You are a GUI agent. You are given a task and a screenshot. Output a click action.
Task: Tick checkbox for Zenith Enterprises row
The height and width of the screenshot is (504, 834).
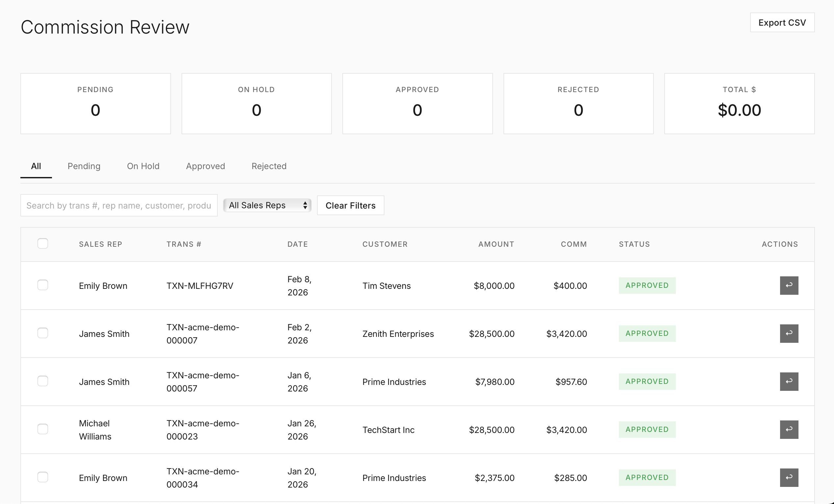pyautogui.click(x=43, y=333)
